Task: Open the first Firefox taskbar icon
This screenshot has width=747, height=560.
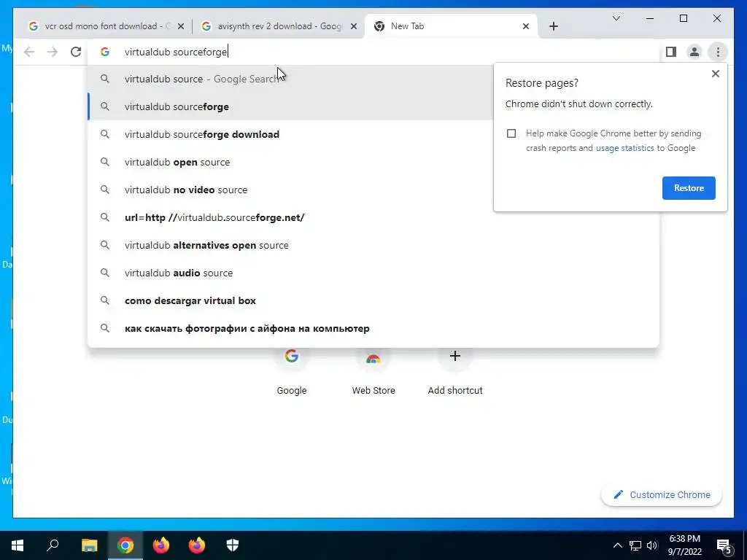Action: click(x=161, y=545)
